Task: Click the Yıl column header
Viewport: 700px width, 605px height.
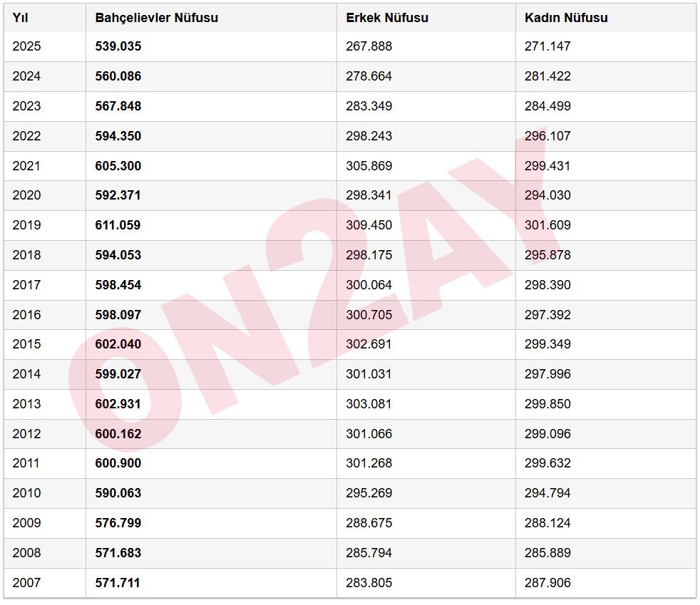Action: tap(20, 18)
